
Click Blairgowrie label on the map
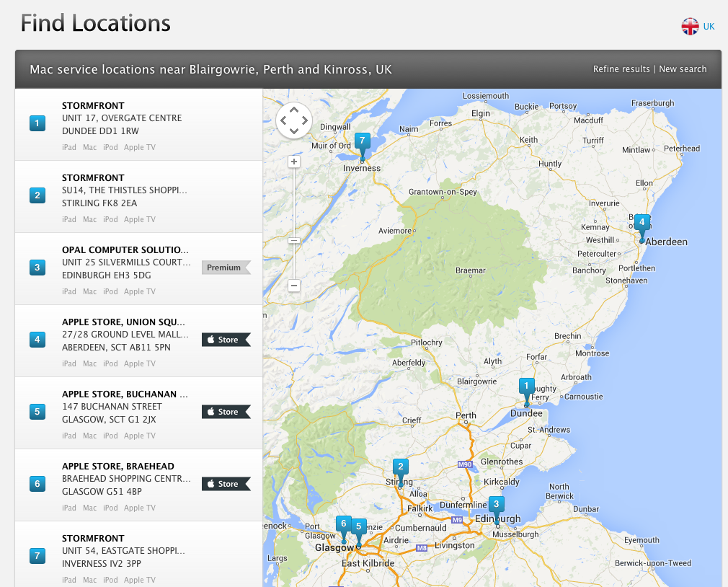point(477,381)
